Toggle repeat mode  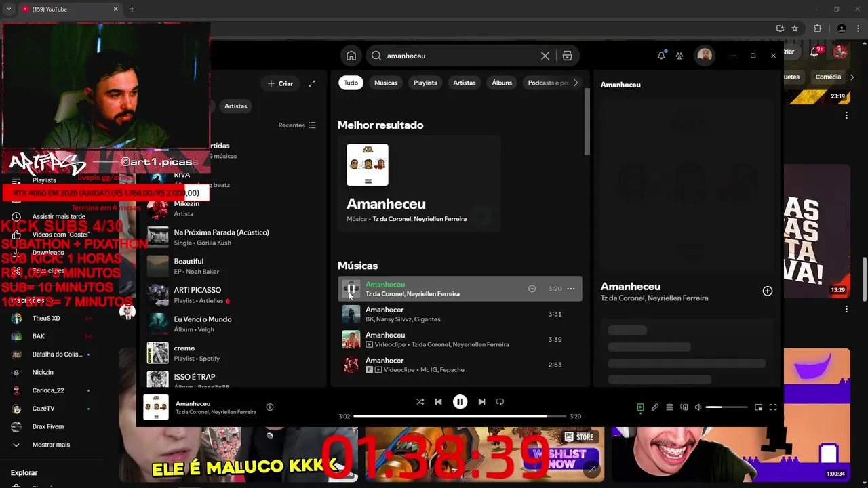click(x=500, y=402)
